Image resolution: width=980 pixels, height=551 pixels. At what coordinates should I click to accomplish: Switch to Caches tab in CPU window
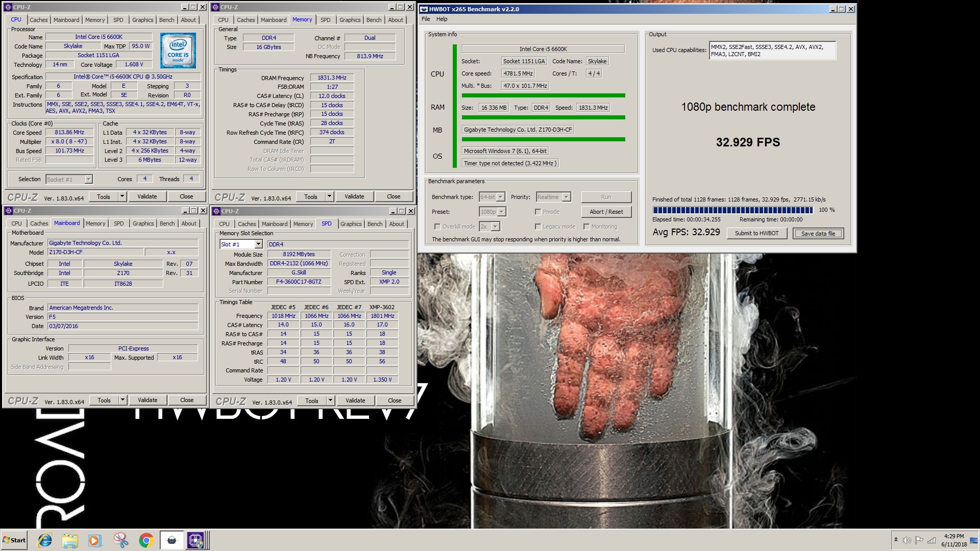pyautogui.click(x=38, y=20)
